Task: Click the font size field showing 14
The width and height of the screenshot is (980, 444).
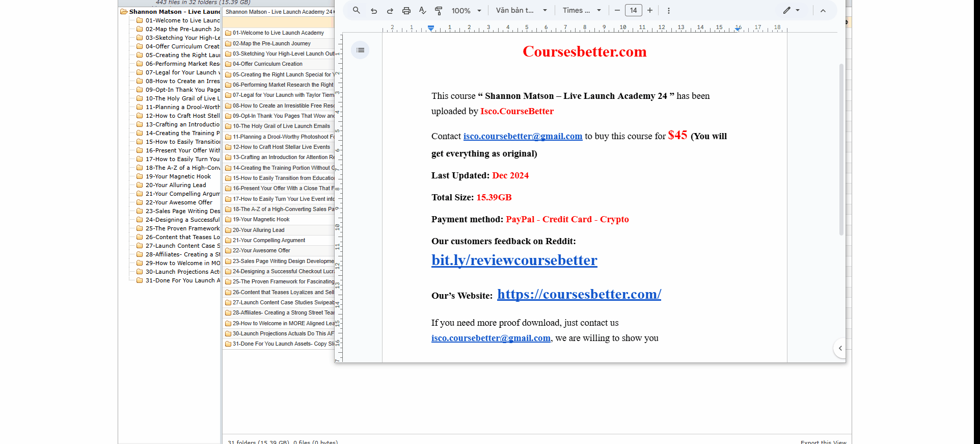Action: tap(634, 11)
